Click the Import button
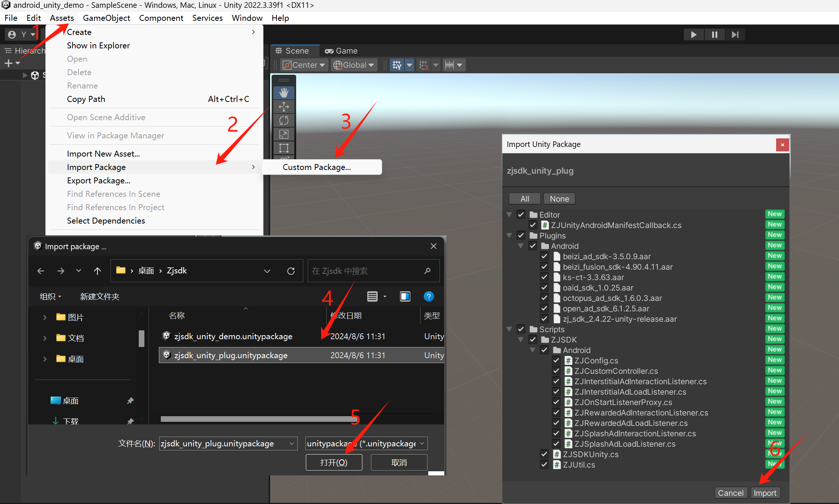839x504 pixels. coord(765,493)
